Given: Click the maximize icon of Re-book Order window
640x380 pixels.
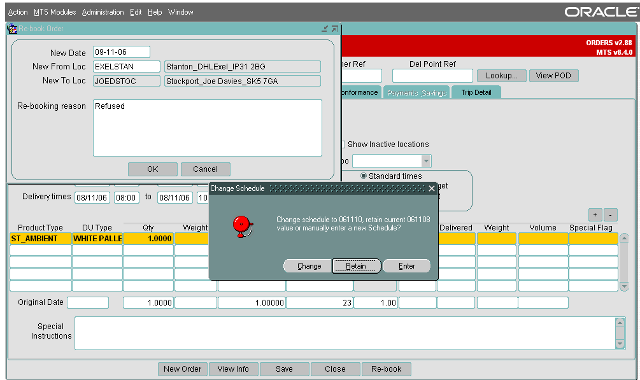Looking at the screenshot, I should point(335,29).
